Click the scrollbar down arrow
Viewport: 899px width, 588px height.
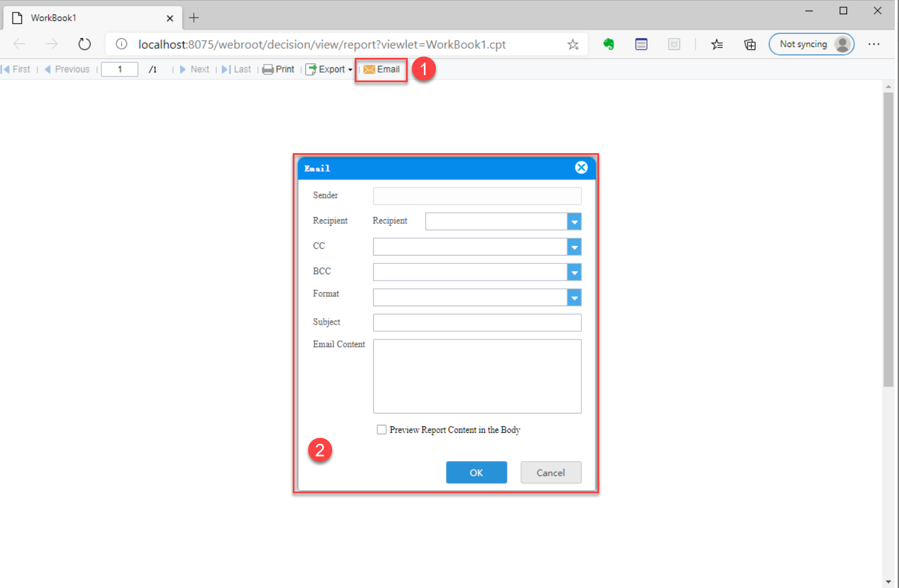[x=888, y=581]
